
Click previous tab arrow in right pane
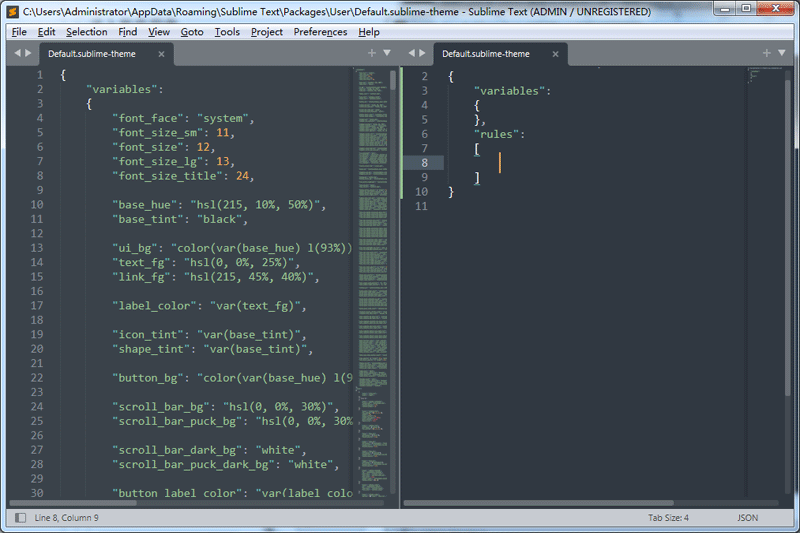click(411, 53)
